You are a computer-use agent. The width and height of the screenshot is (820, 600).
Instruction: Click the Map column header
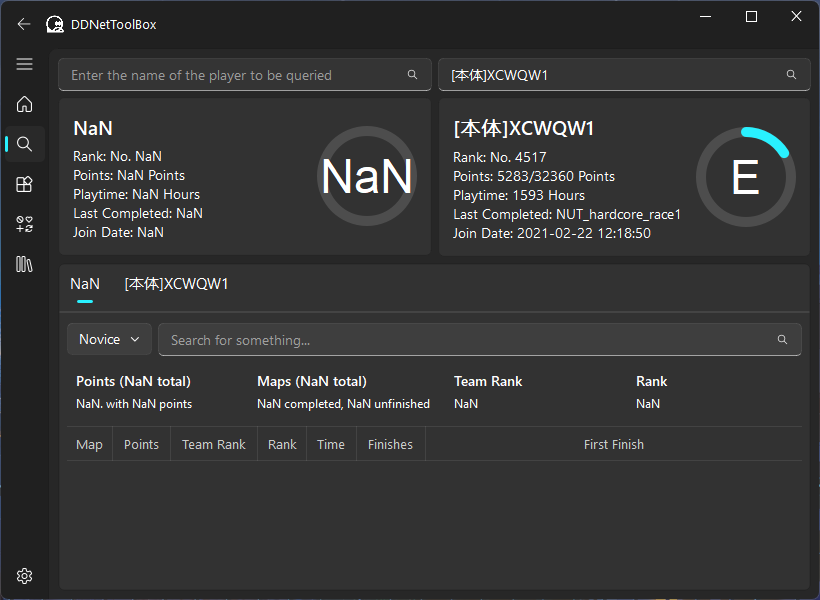(89, 444)
